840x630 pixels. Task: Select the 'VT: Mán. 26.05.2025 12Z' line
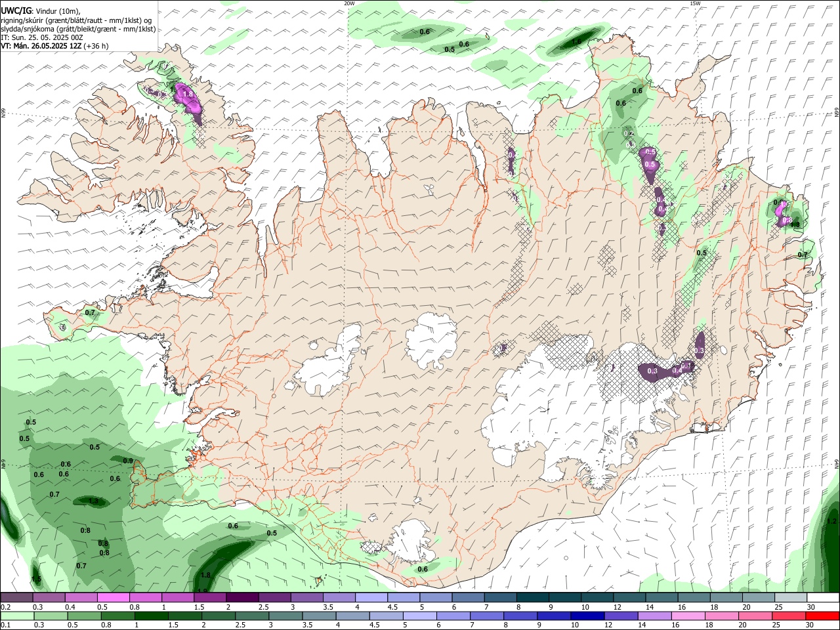[54, 46]
